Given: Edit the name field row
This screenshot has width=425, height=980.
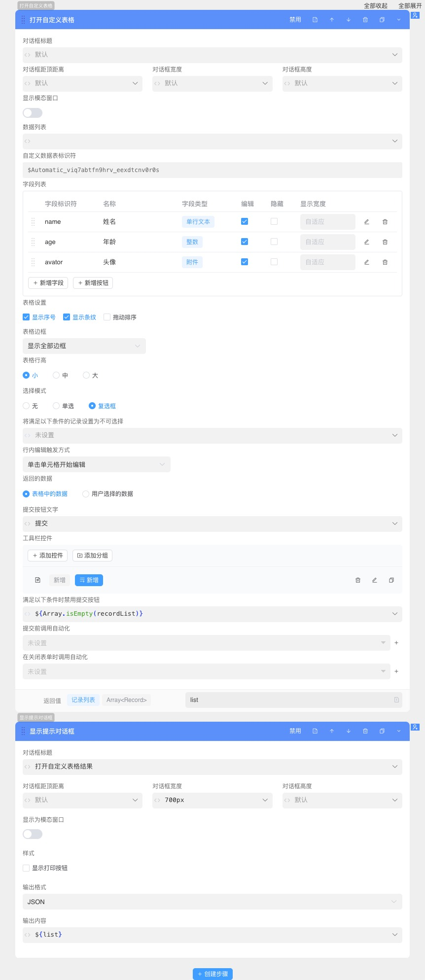Looking at the screenshot, I should pos(367,222).
